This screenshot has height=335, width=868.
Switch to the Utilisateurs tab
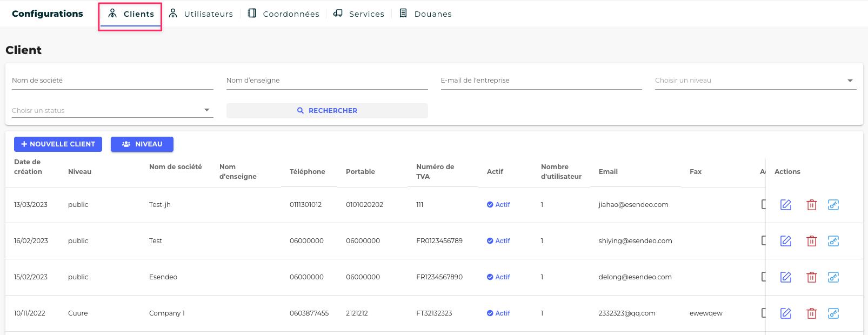[201, 14]
